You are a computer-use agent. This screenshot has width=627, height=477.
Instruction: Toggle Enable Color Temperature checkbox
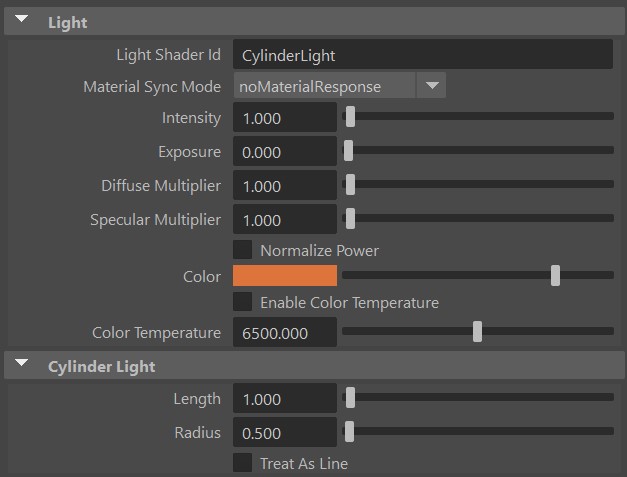[x=242, y=302]
